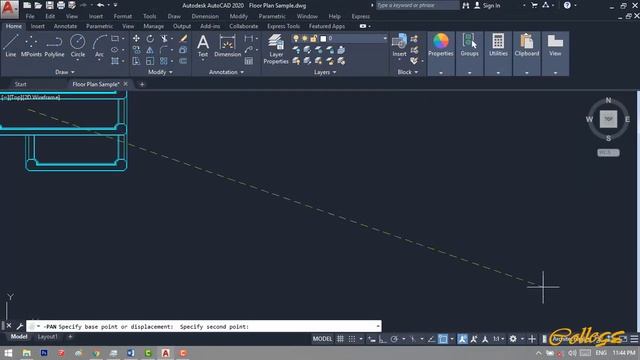Open the File menu

(30, 16)
